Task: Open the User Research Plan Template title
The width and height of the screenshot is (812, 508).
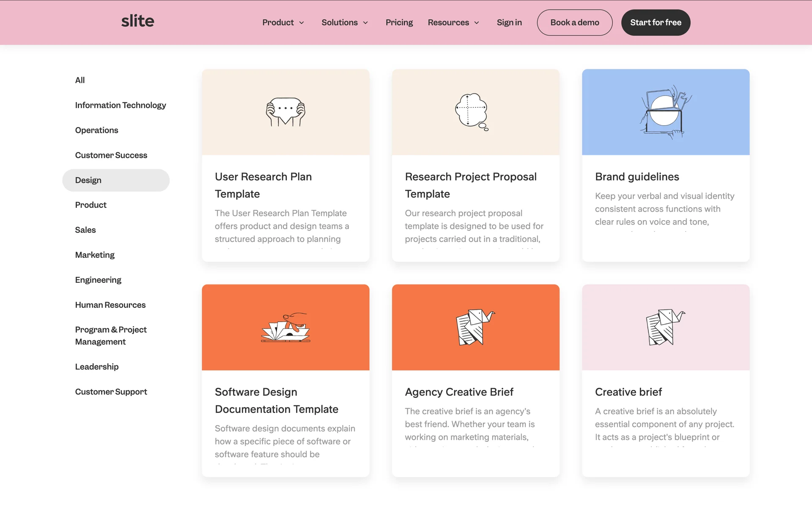Action: (263, 185)
